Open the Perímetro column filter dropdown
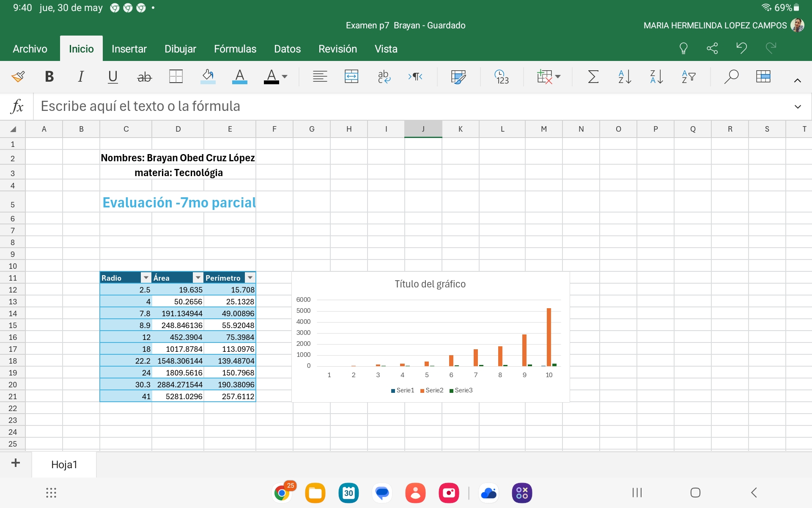812x508 pixels. pos(250,278)
